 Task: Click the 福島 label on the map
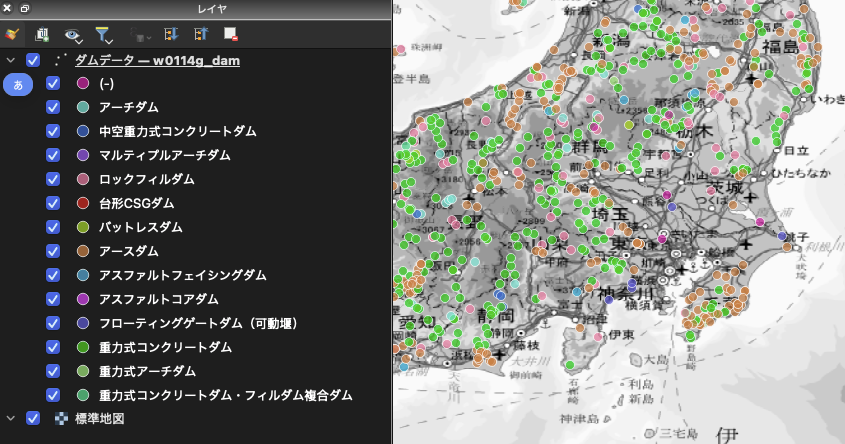pos(780,46)
